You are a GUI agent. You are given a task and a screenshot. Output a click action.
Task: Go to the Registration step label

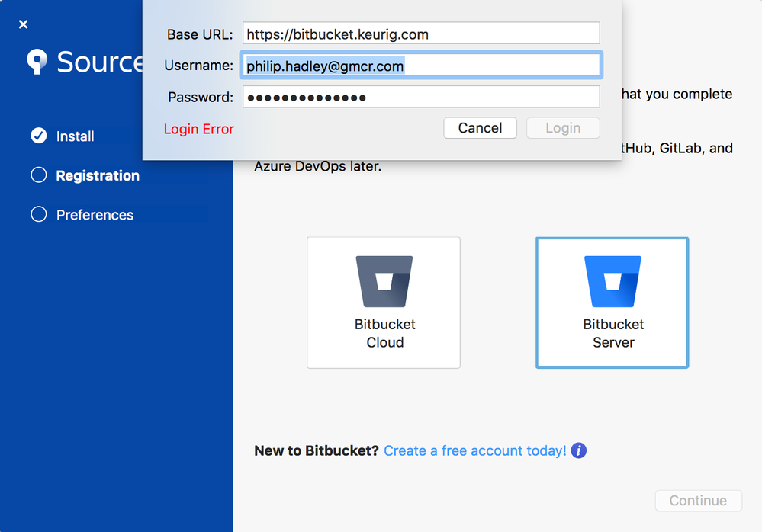coord(98,176)
